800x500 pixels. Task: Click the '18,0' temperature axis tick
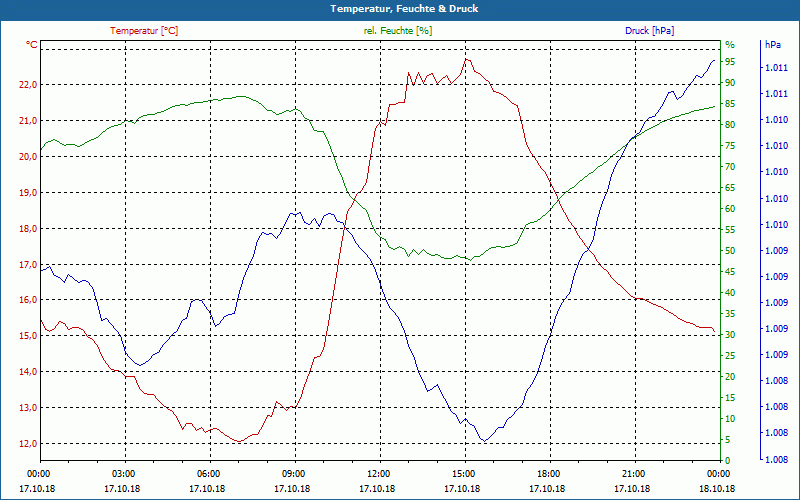tap(28, 229)
